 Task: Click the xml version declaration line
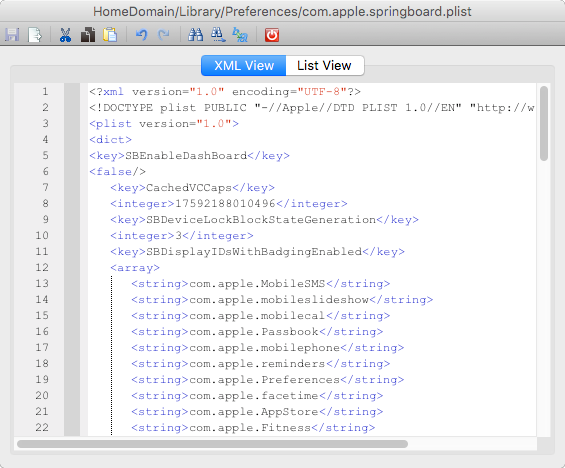click(x=225, y=92)
